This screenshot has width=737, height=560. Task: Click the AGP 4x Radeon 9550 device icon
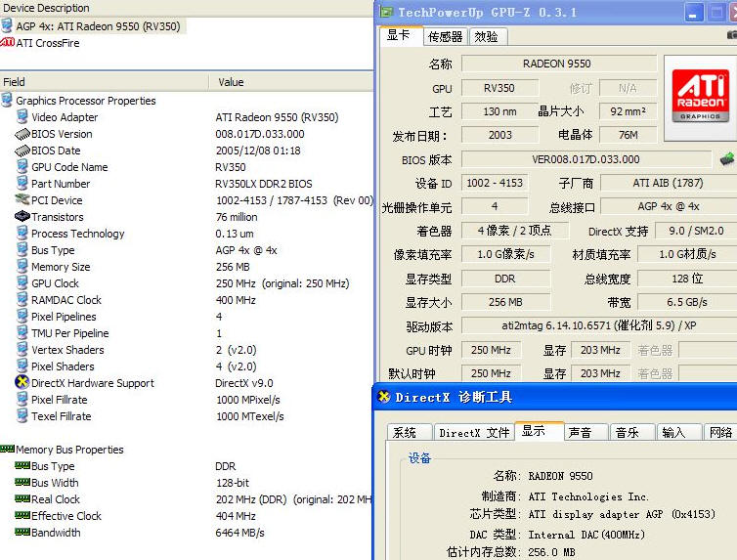coord(8,26)
